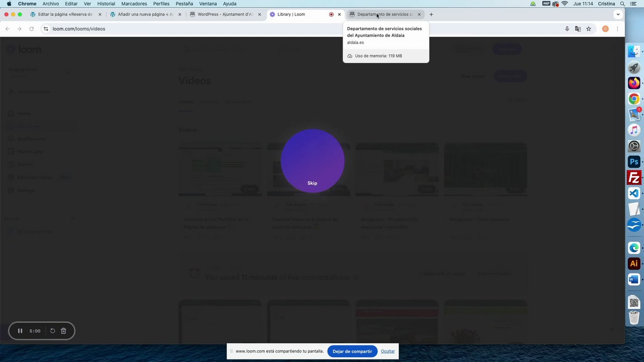View site information icon in address bar

[46, 29]
